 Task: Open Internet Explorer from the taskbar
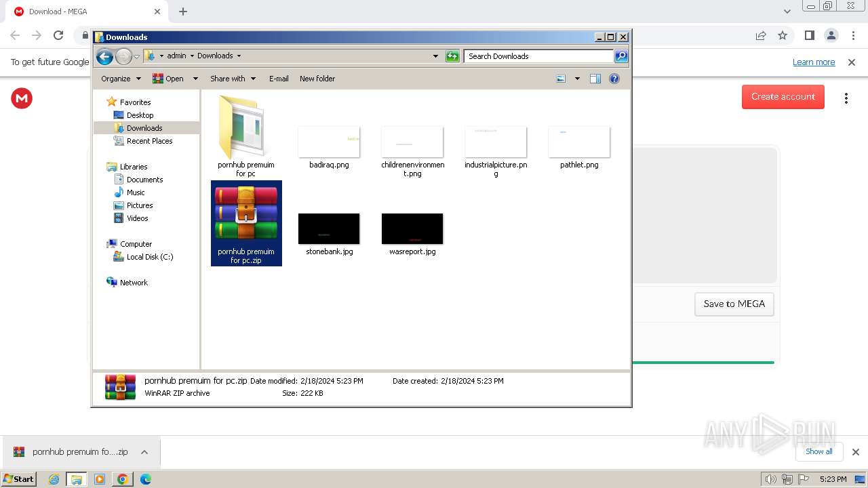(x=54, y=479)
